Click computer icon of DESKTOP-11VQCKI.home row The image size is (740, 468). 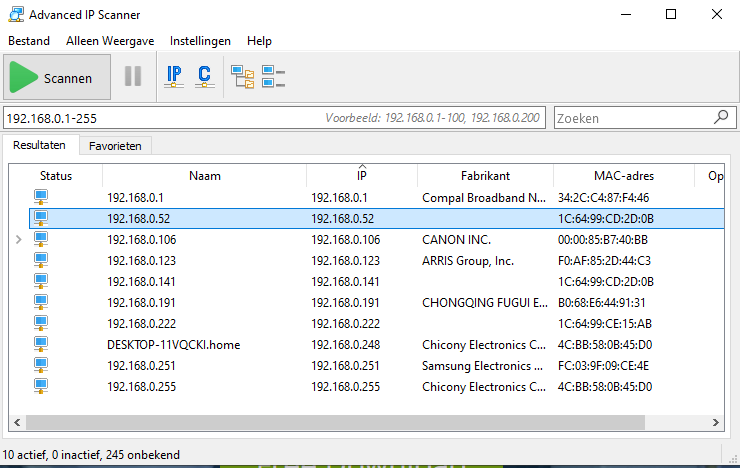41,344
